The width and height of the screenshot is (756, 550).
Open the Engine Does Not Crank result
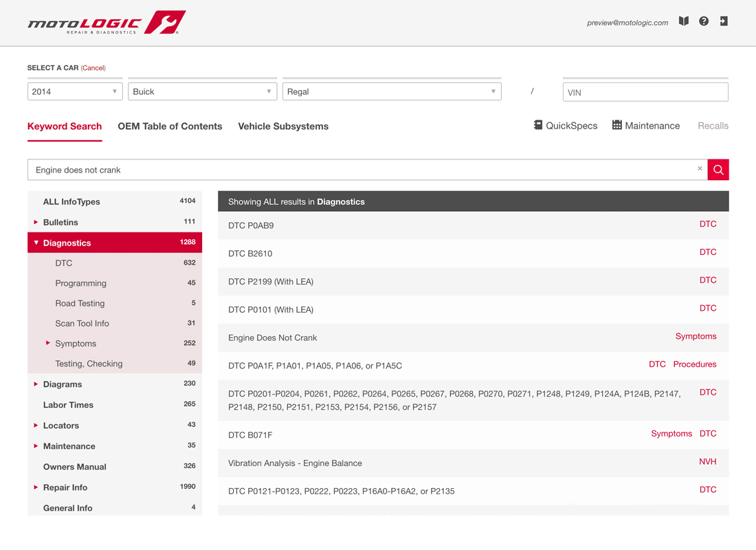[272, 338]
